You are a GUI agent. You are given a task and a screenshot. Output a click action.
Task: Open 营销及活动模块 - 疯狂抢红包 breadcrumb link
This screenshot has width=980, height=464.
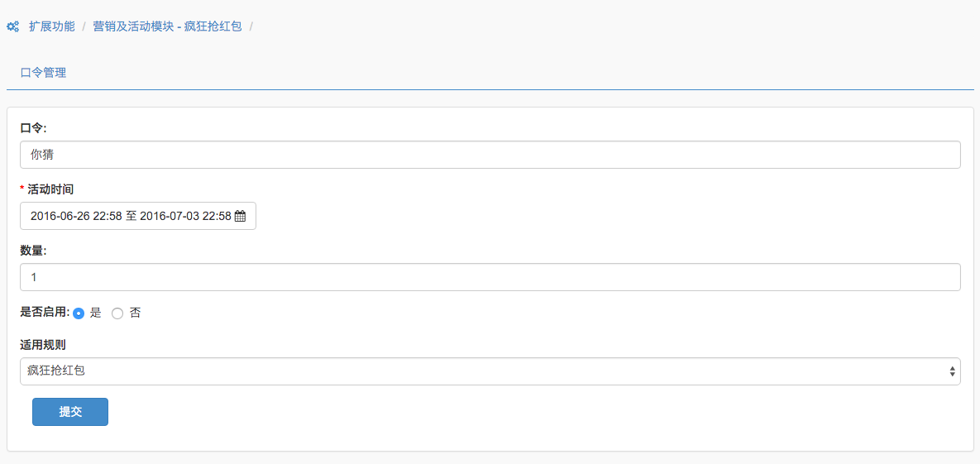168,27
